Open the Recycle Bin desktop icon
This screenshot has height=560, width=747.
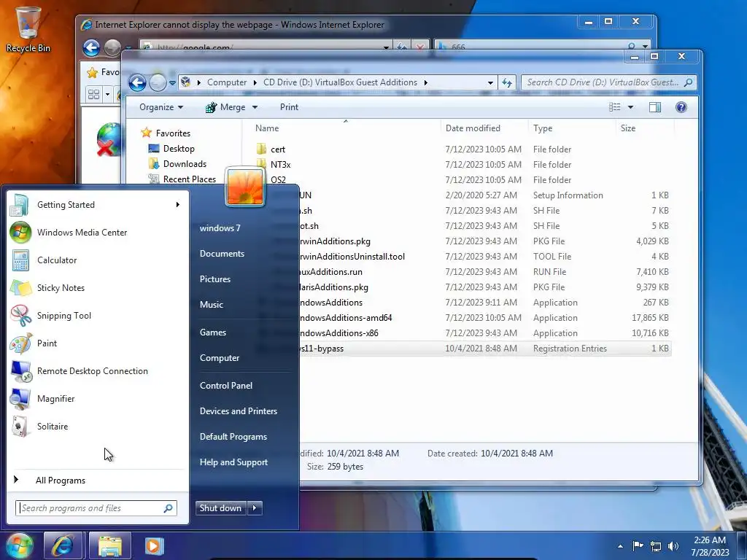28,28
